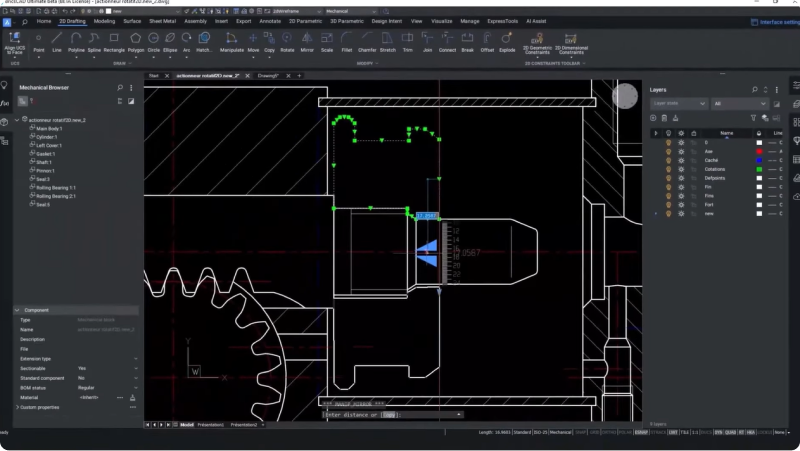Screen dimensions: 800x451
Task: Switch to Modeling ribbon tab
Action: [104, 21]
